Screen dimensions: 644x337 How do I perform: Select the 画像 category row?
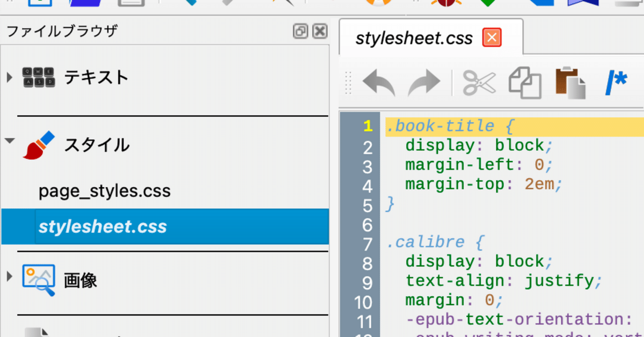click(164, 280)
